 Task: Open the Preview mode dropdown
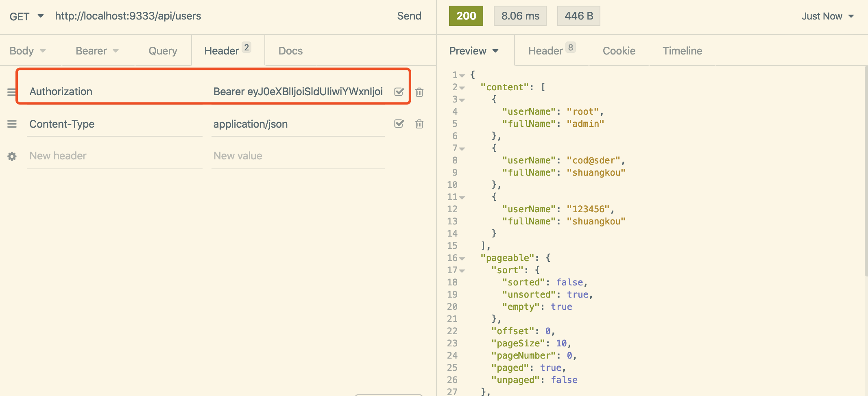point(474,51)
